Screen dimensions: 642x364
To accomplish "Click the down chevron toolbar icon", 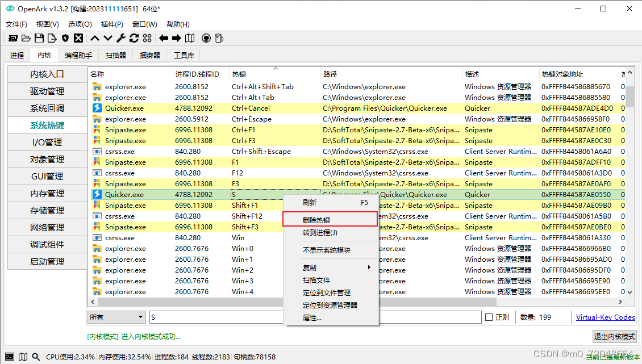I will pyautogui.click(x=108, y=38).
